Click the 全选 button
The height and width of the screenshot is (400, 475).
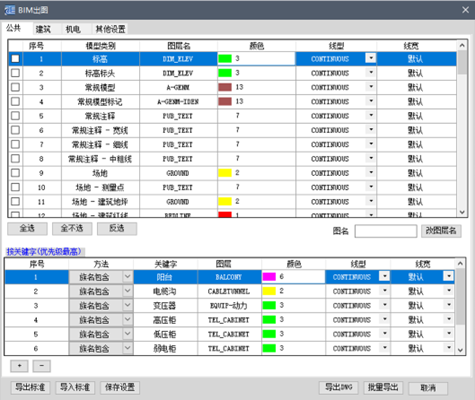coord(27,229)
